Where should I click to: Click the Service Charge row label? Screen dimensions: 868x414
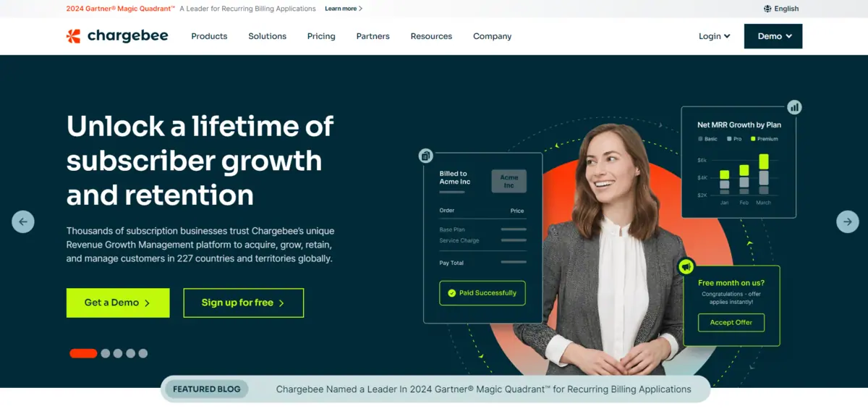pos(459,240)
